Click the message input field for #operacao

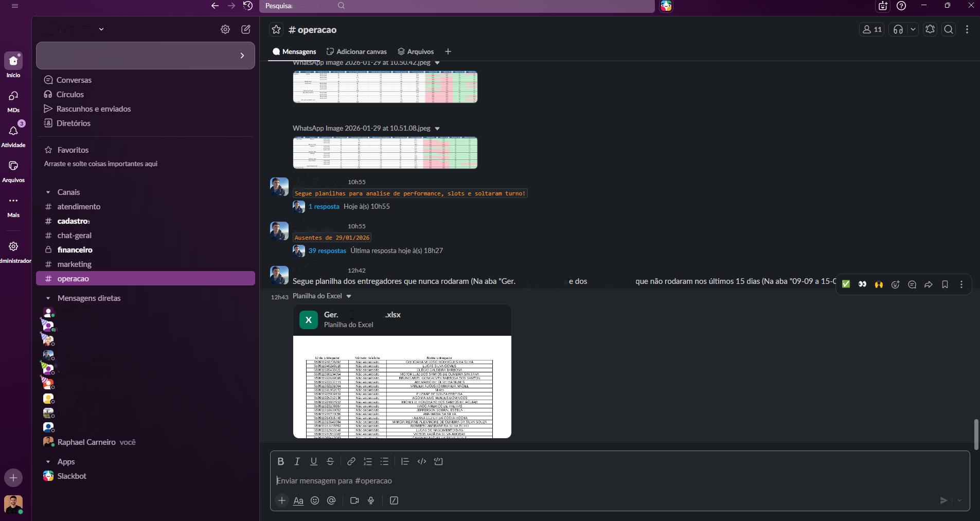(x=617, y=481)
